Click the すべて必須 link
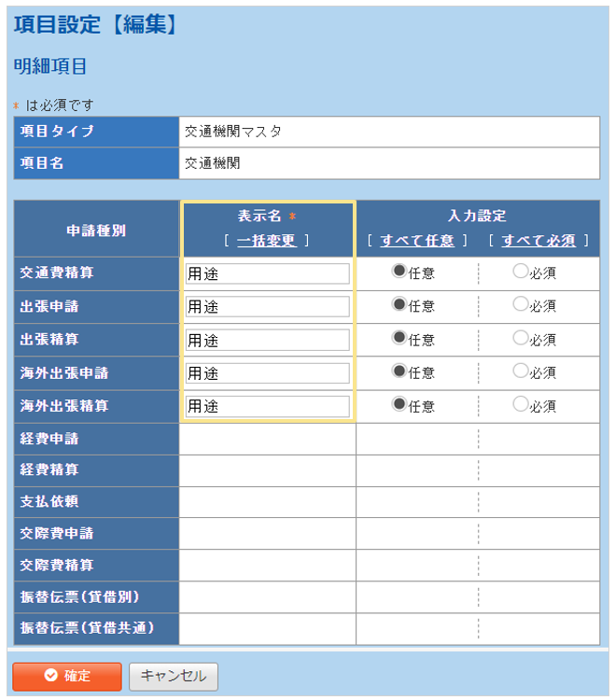Image resolution: width=615 pixels, height=700 pixels. [538, 241]
